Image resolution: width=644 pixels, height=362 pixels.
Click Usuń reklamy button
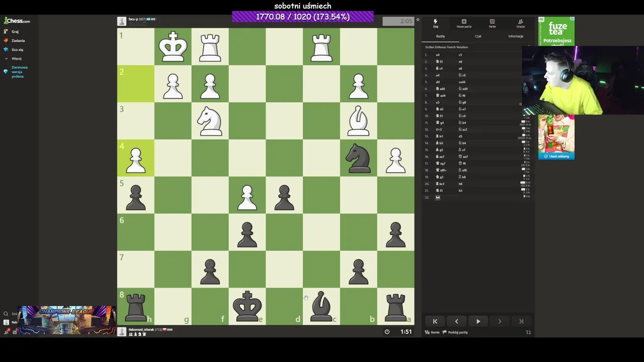pyautogui.click(x=556, y=156)
